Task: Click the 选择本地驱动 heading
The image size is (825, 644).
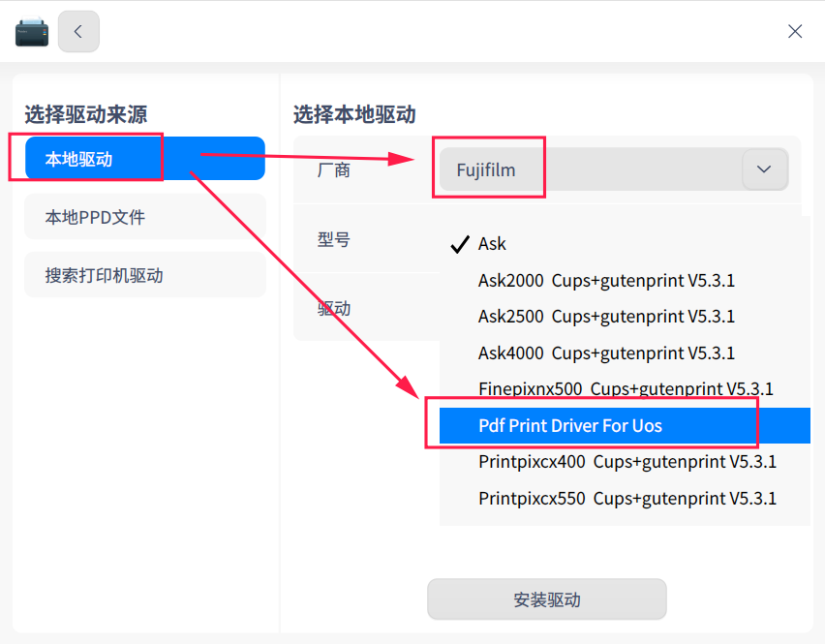Action: point(354,114)
